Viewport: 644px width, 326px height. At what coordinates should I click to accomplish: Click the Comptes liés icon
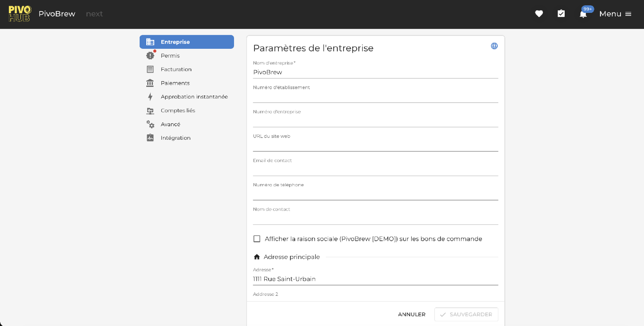pyautogui.click(x=150, y=110)
